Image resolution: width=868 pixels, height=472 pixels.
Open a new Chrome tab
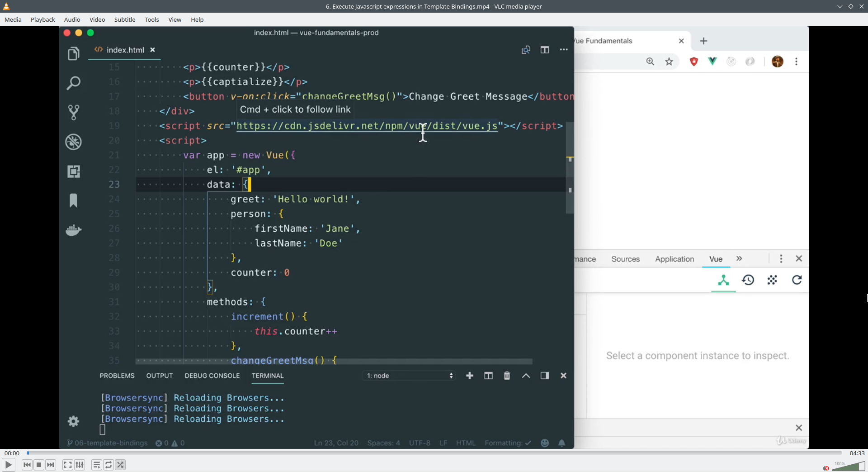pyautogui.click(x=703, y=41)
